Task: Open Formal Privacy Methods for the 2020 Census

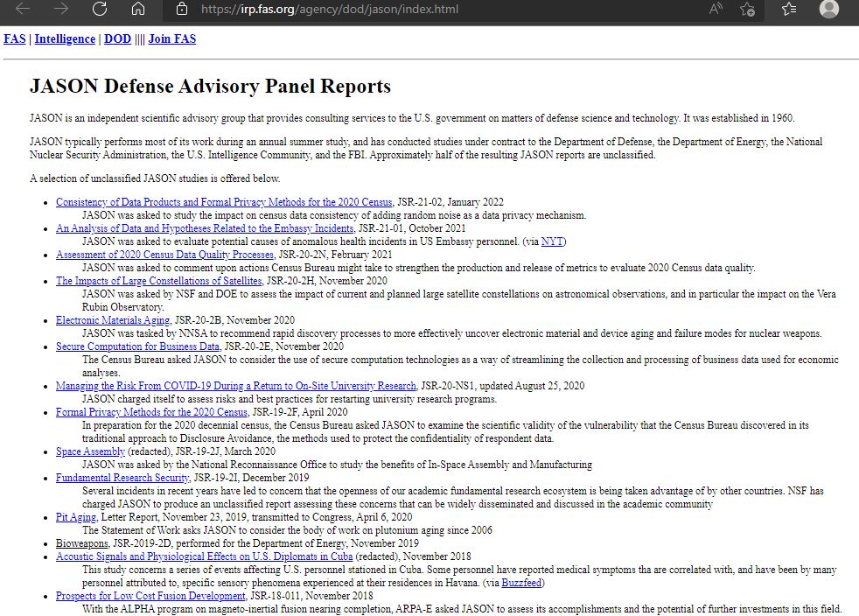Action: (x=151, y=413)
